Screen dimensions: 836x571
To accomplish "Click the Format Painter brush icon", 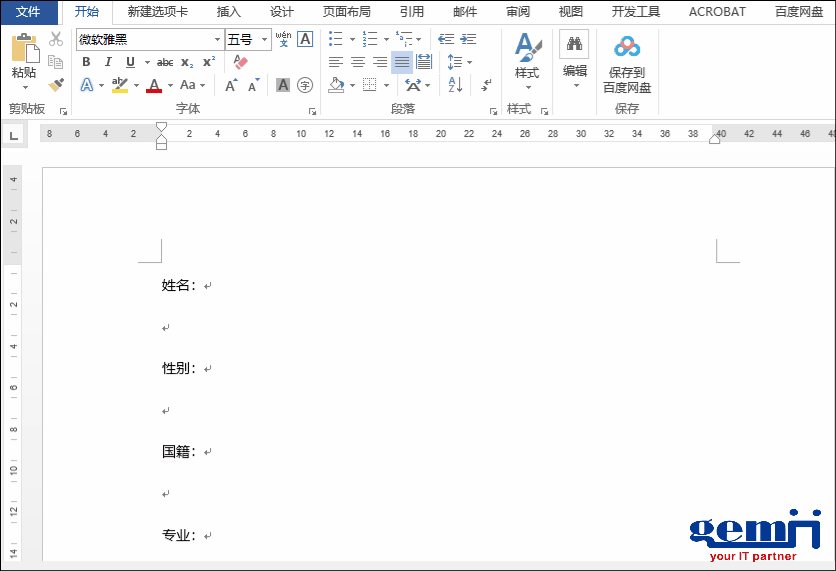I will coord(56,85).
